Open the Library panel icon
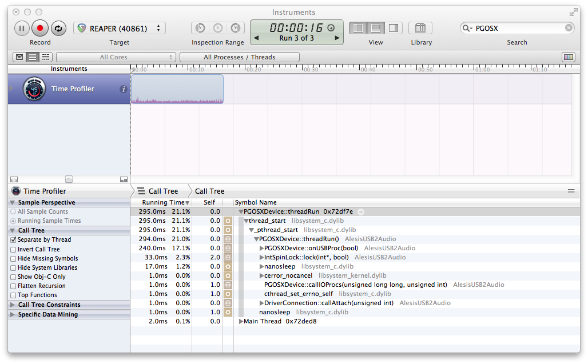Viewport: 588px width, 364px height. tap(420, 28)
